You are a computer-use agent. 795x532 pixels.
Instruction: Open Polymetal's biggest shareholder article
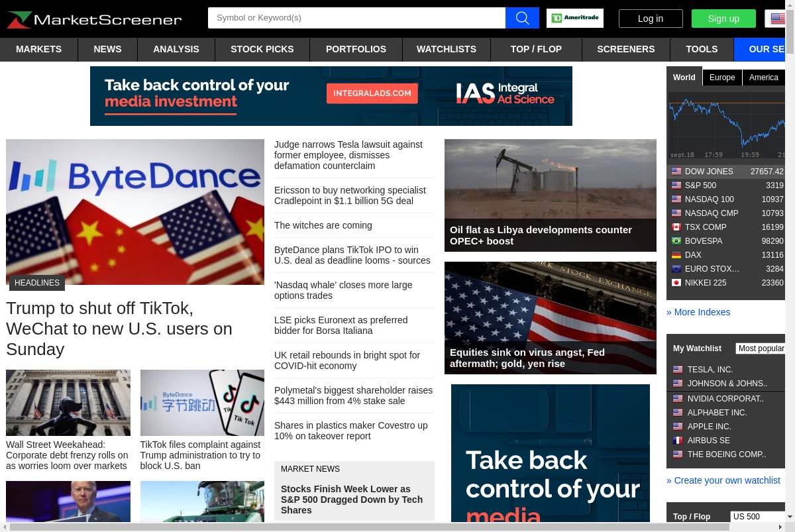tap(353, 396)
